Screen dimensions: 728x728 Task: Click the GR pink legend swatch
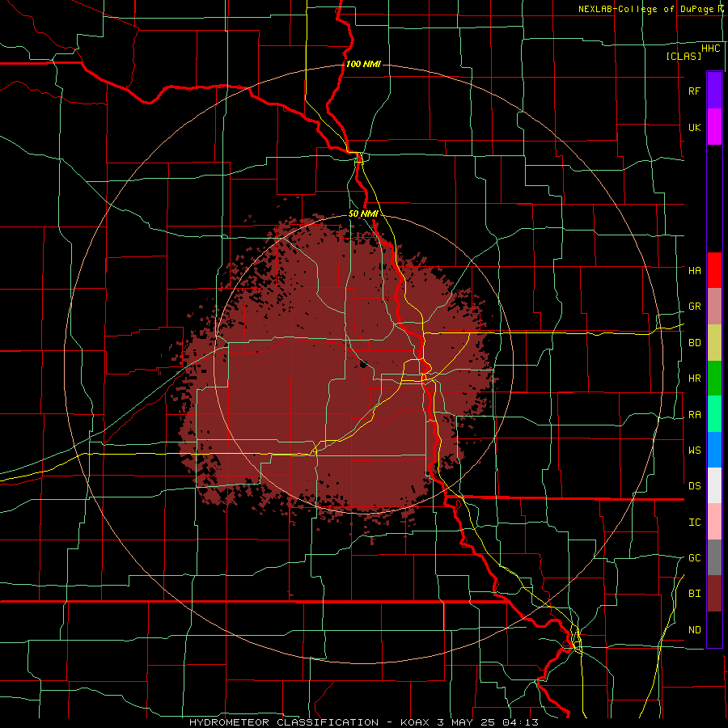[x=714, y=307]
